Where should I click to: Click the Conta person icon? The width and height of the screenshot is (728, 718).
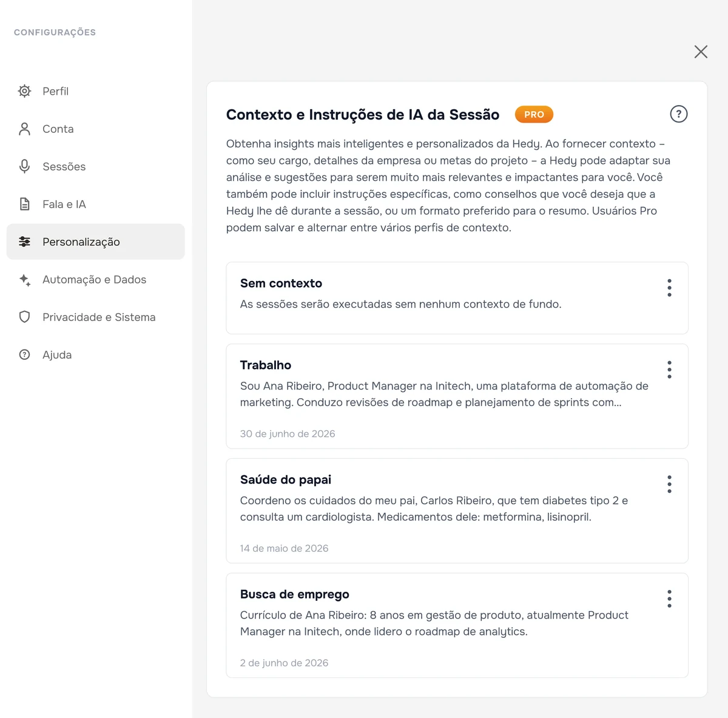coord(24,129)
